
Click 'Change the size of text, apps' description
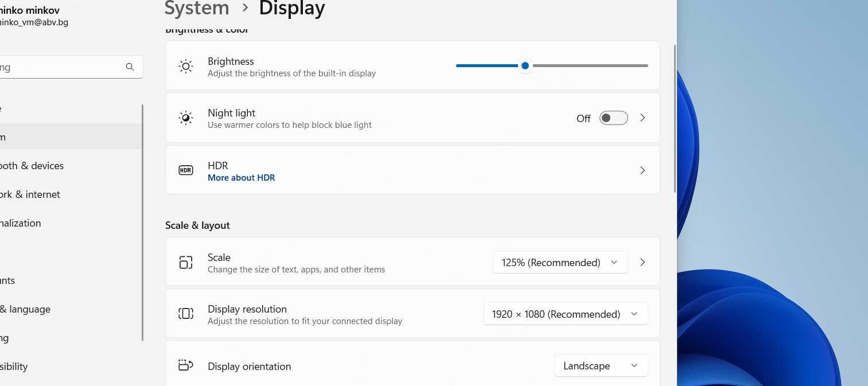click(x=296, y=270)
